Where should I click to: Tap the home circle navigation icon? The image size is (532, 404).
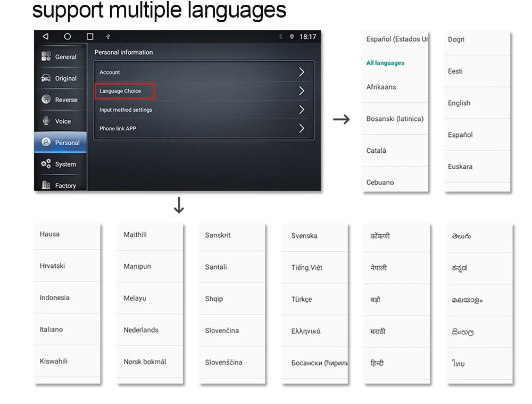[68, 36]
